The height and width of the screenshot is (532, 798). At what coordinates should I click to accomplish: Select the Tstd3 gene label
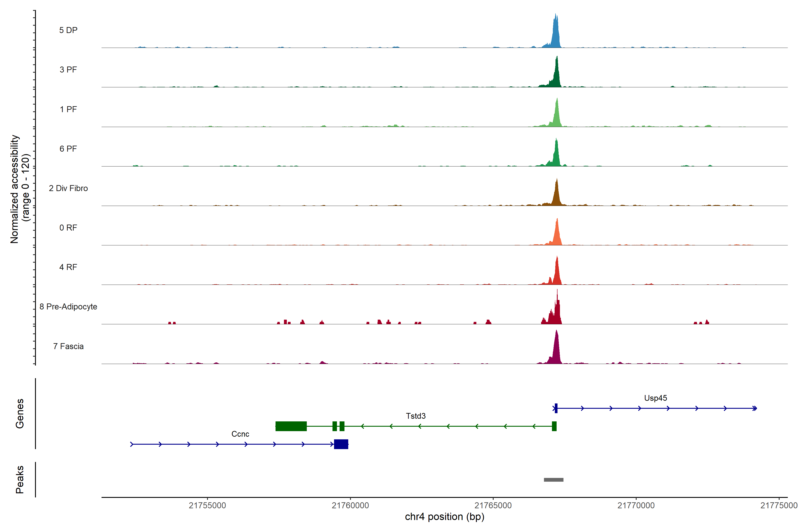(x=416, y=416)
